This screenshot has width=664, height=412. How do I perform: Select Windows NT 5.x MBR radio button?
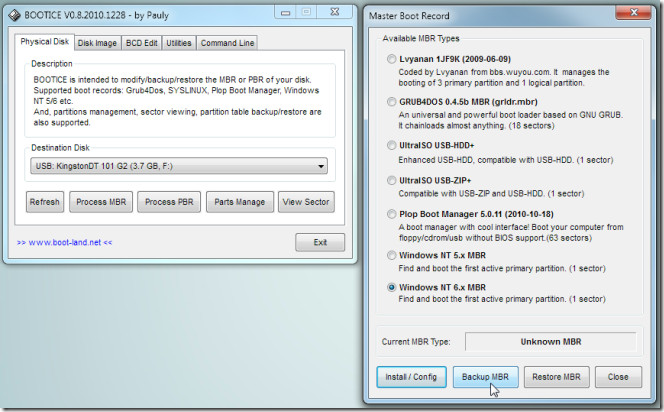[391, 255]
